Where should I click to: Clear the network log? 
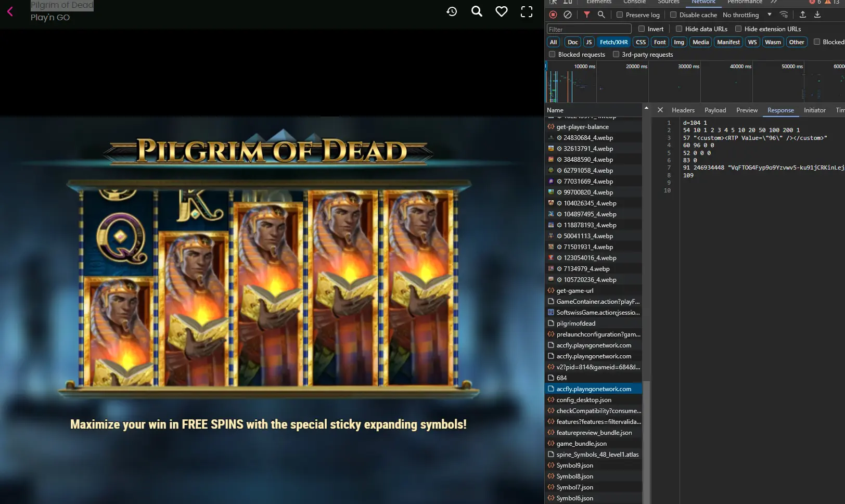click(568, 15)
